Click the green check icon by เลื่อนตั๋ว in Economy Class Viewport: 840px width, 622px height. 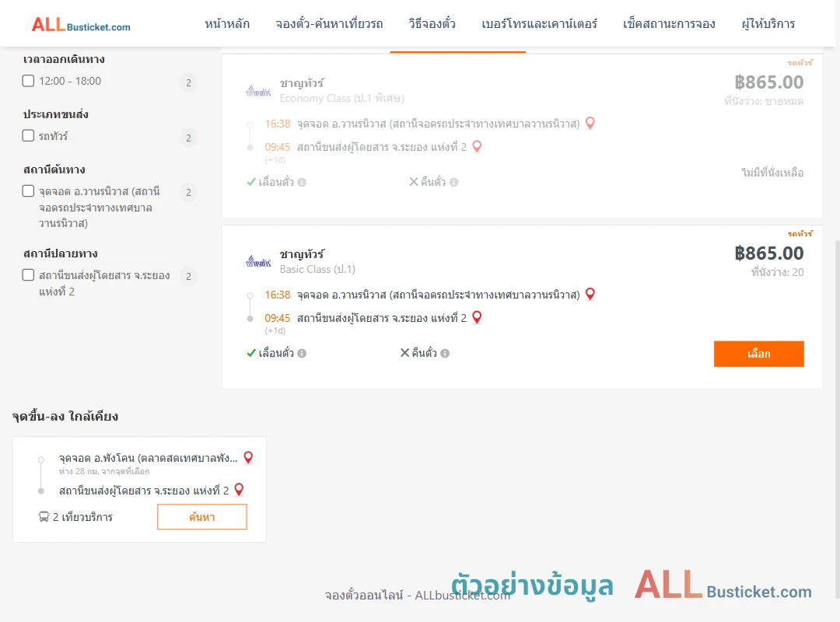tap(251, 182)
